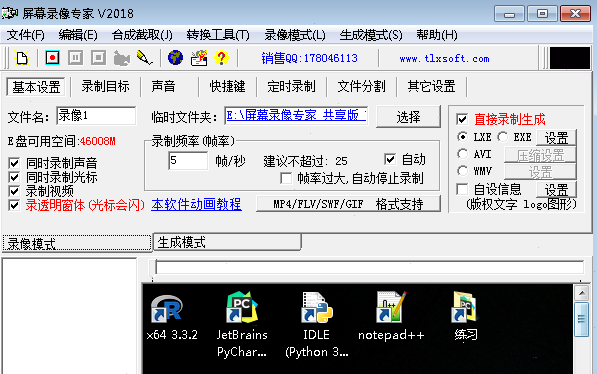The width and height of the screenshot is (597, 374).
Task: Click the 文件名 input field
Action: coord(96,115)
